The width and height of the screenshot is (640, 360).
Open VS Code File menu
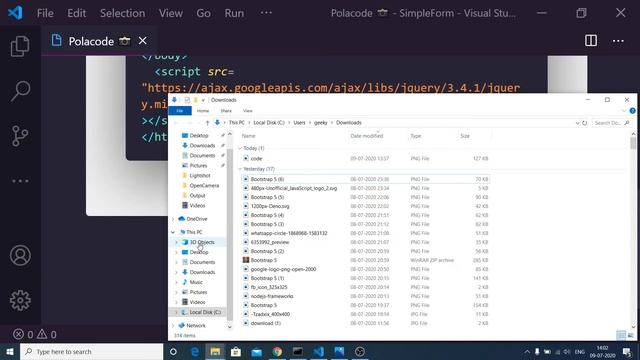45,13
